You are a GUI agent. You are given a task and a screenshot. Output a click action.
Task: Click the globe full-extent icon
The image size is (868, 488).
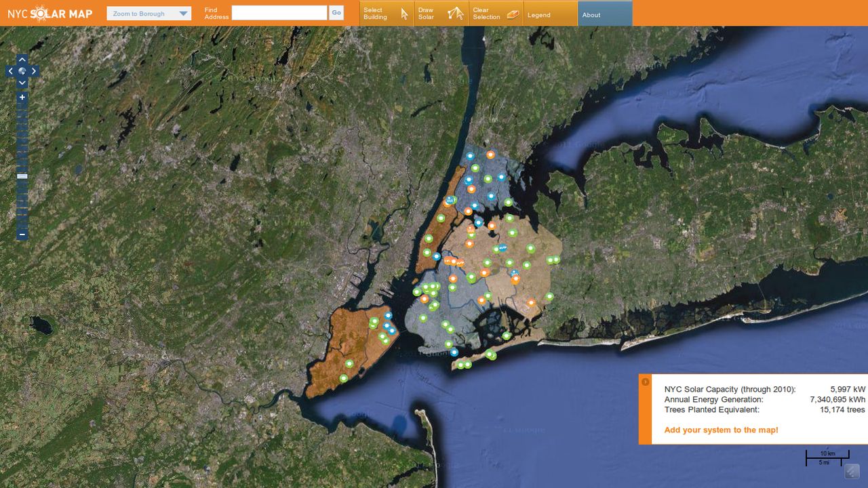[22, 71]
